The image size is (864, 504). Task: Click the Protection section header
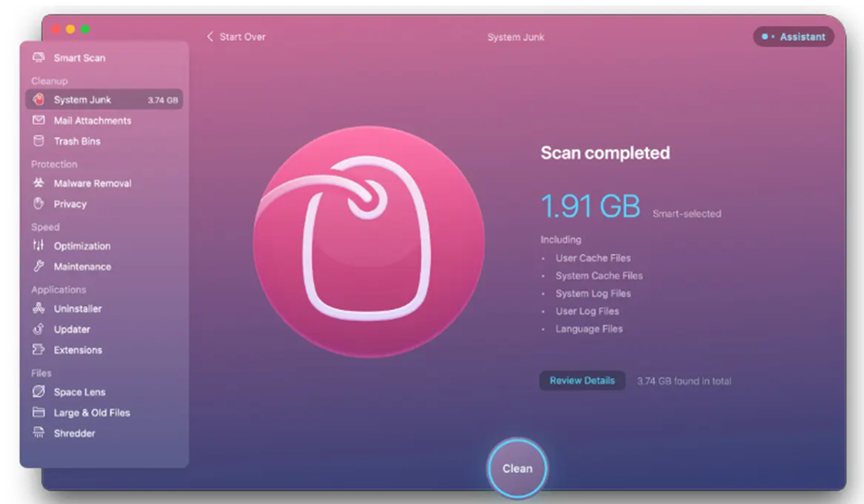54,164
